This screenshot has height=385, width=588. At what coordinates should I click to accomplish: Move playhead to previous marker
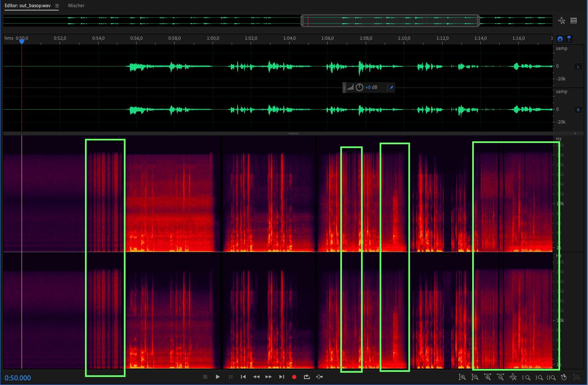243,377
